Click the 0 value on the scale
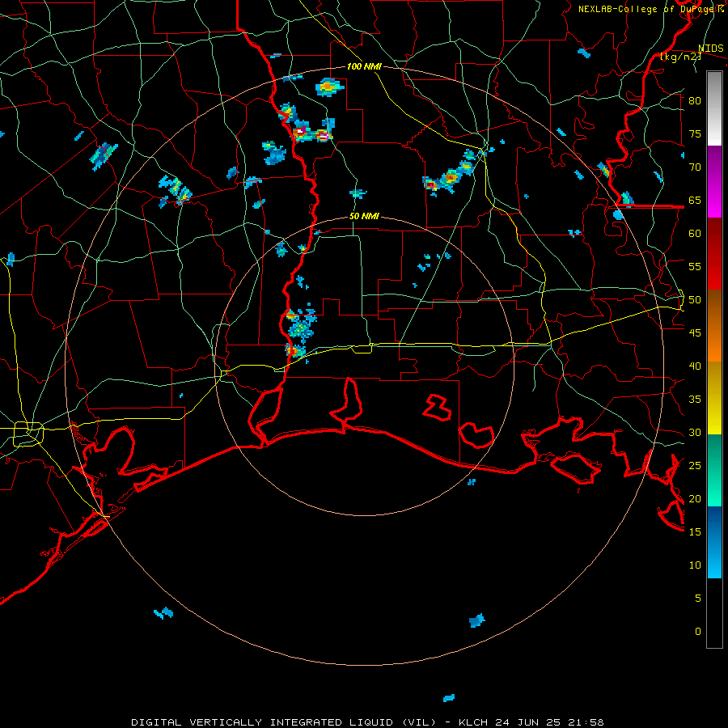Screen dimensions: 728x728 click(x=698, y=632)
